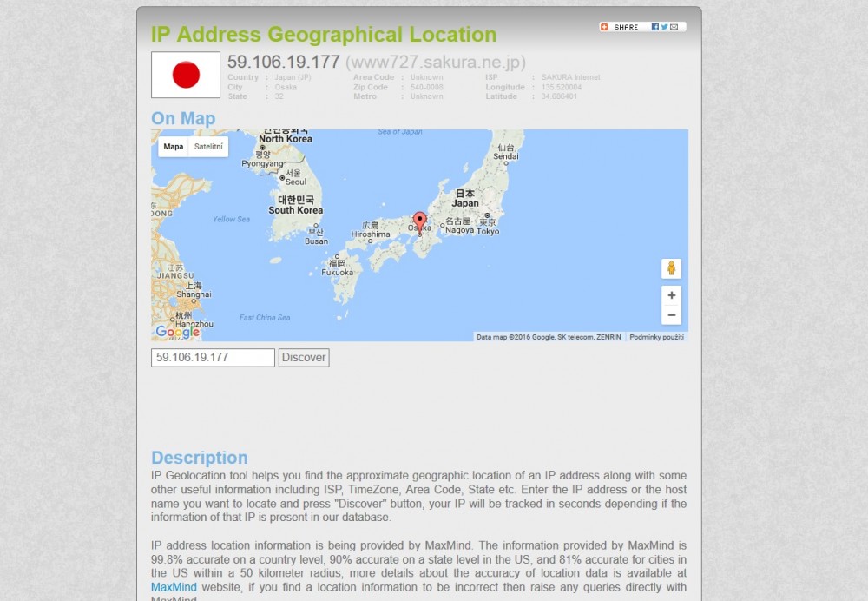Share the page via email icon
Image resolution: width=868 pixels, height=601 pixels.
click(674, 27)
